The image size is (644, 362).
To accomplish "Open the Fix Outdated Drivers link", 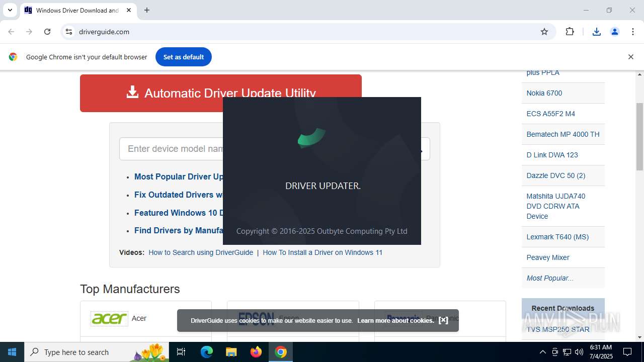I will pyautogui.click(x=179, y=195).
